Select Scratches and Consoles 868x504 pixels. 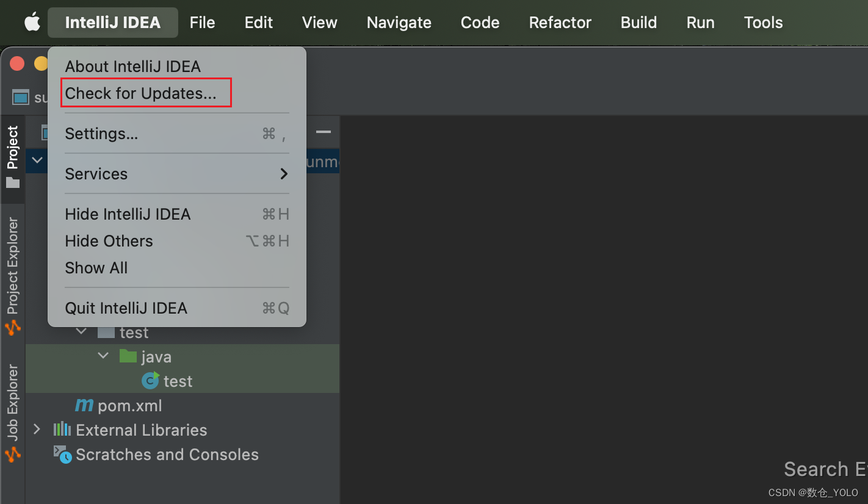coord(167,455)
